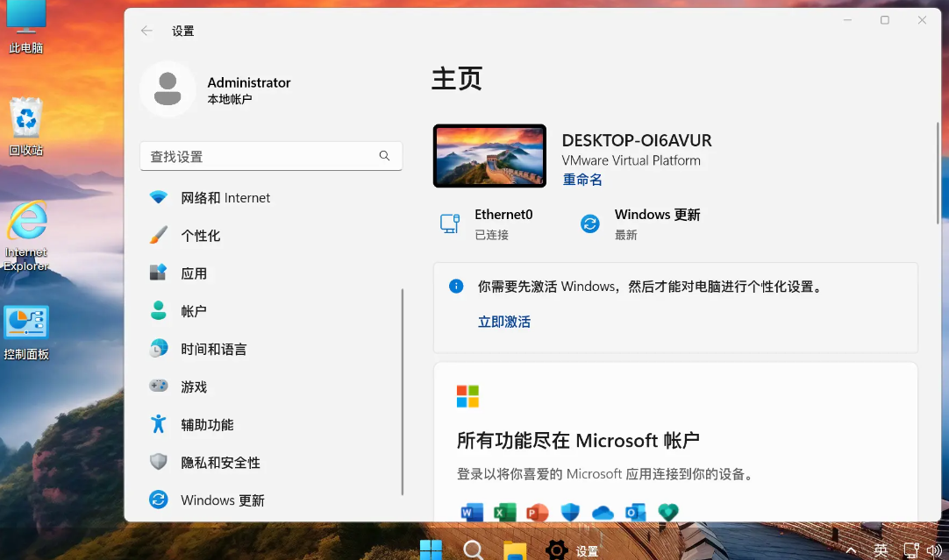
Task: Click 立即激活 link
Action: 504,322
